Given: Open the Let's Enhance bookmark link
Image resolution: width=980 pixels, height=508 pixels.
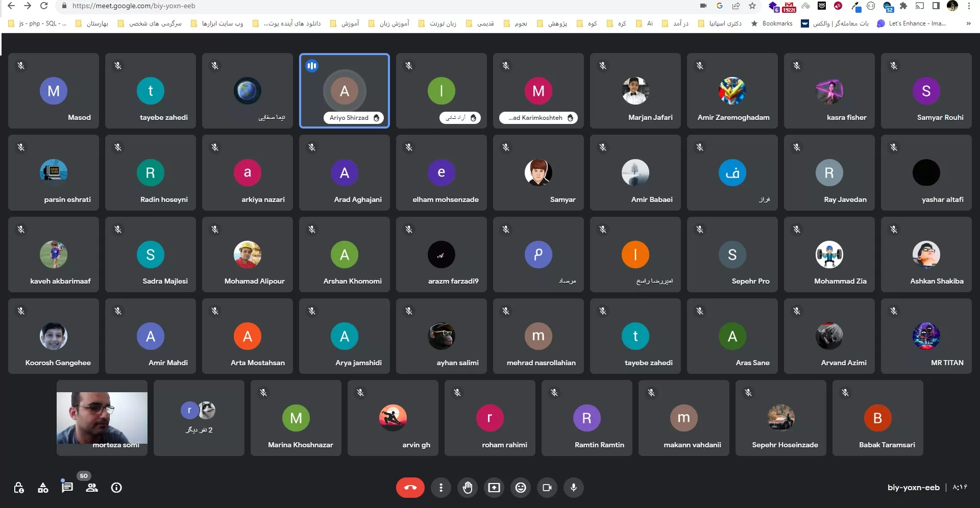Looking at the screenshot, I should [x=912, y=23].
